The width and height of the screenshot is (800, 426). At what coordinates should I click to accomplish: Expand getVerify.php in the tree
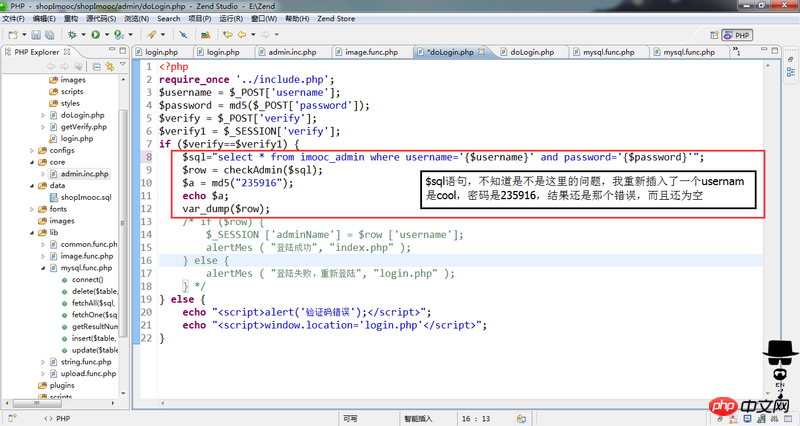coord(43,127)
